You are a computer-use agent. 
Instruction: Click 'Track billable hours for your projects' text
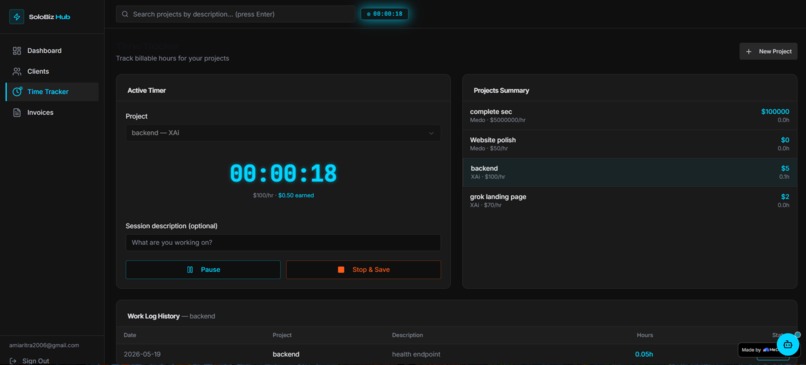coord(172,59)
